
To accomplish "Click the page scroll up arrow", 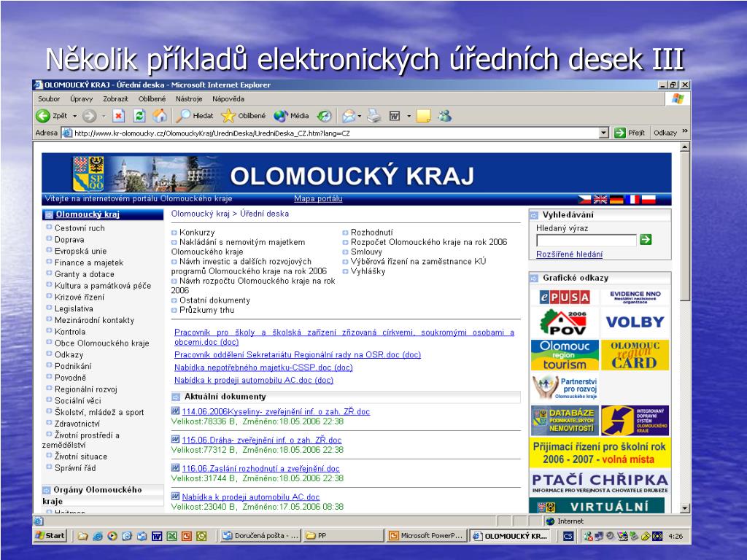I will (x=685, y=147).
